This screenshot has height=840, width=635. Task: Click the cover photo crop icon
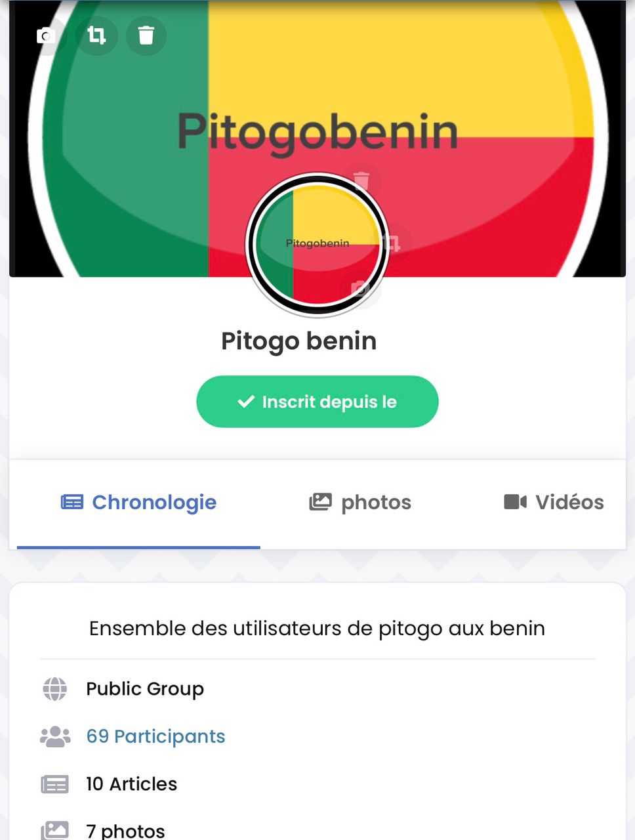click(x=96, y=35)
